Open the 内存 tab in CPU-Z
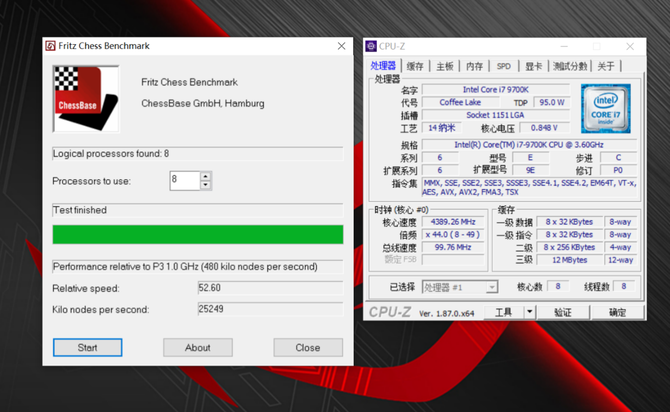This screenshot has width=670, height=412. pyautogui.click(x=474, y=66)
